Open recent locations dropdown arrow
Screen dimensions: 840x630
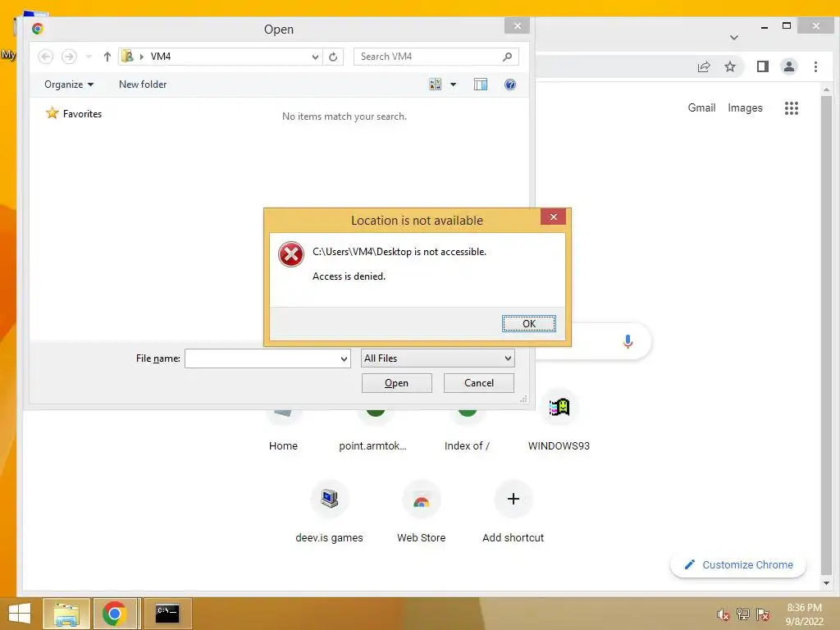click(x=89, y=57)
